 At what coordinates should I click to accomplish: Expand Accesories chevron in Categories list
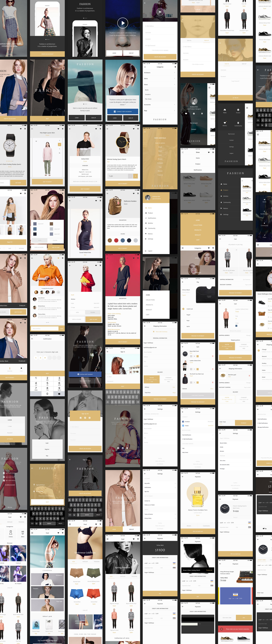coord(175,104)
